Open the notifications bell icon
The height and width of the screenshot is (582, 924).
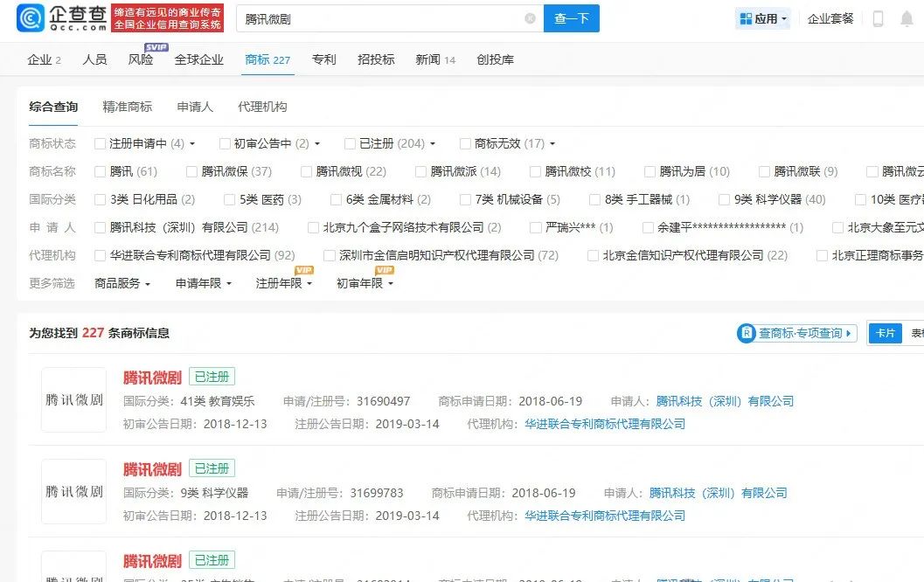(907, 19)
